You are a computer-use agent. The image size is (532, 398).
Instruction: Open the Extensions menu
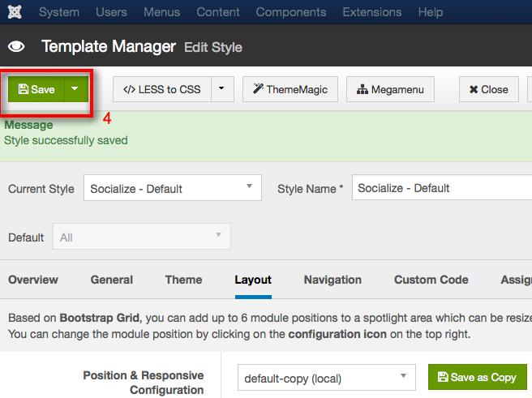tap(372, 12)
